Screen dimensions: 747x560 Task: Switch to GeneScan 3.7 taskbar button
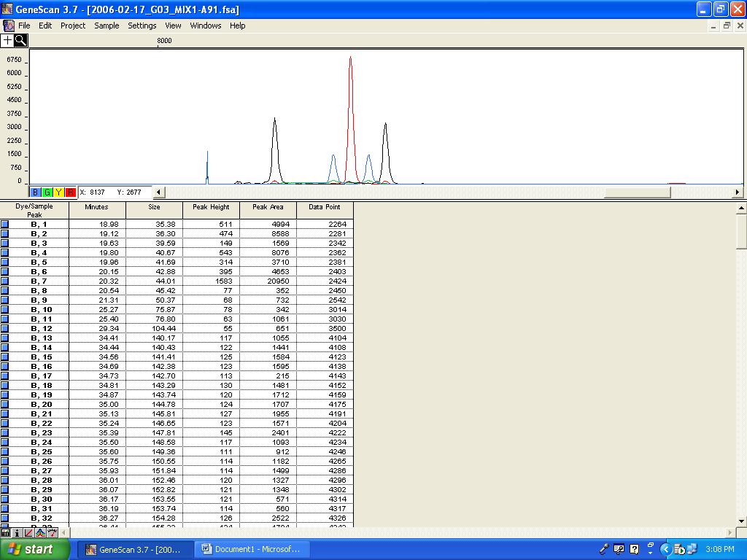click(x=134, y=549)
